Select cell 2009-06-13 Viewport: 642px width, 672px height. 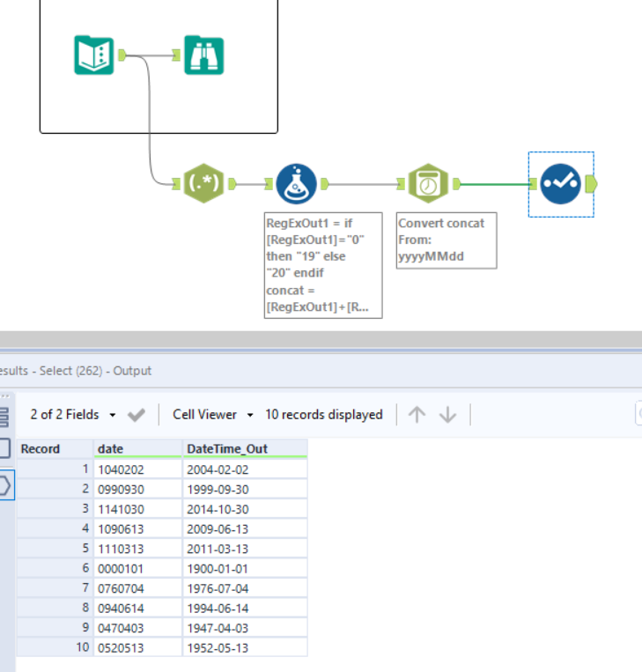click(245, 528)
